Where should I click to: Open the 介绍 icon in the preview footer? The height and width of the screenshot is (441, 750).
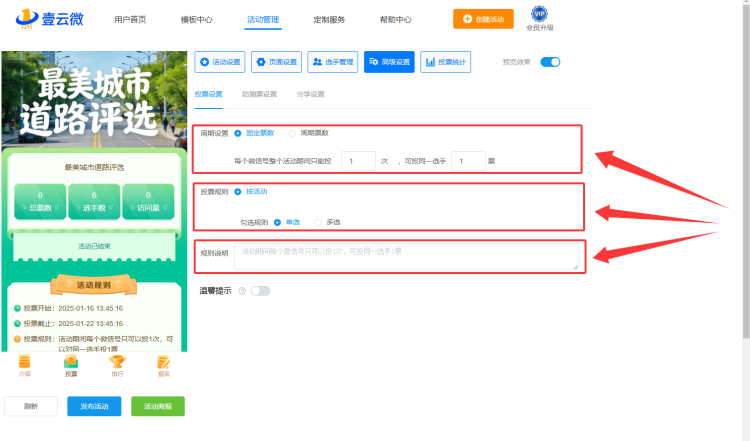pos(24,362)
